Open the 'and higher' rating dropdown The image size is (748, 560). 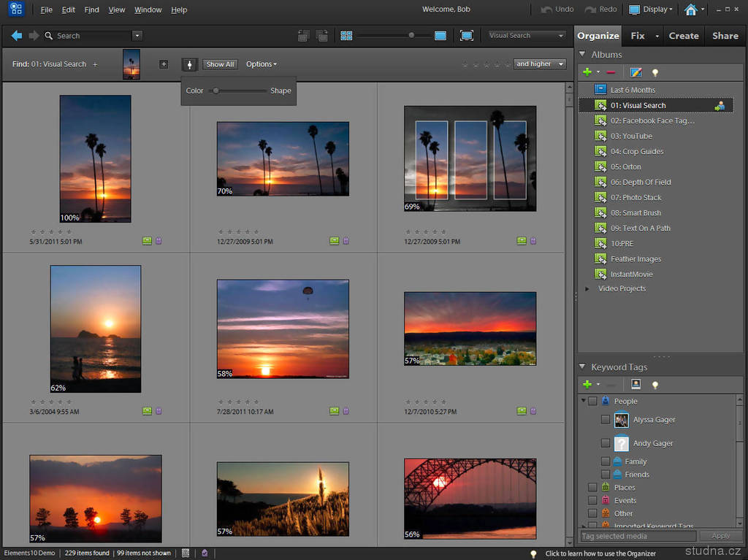tap(540, 64)
